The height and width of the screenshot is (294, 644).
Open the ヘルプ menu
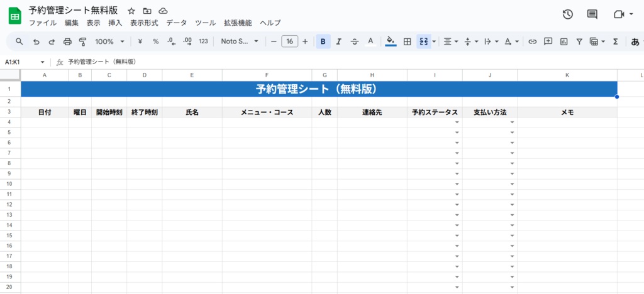click(x=270, y=23)
